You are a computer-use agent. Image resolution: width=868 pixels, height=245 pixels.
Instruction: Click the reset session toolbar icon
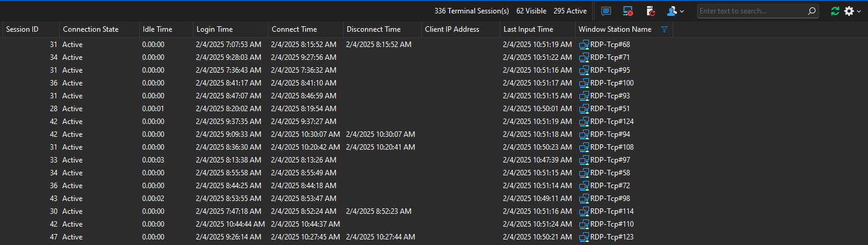[650, 11]
